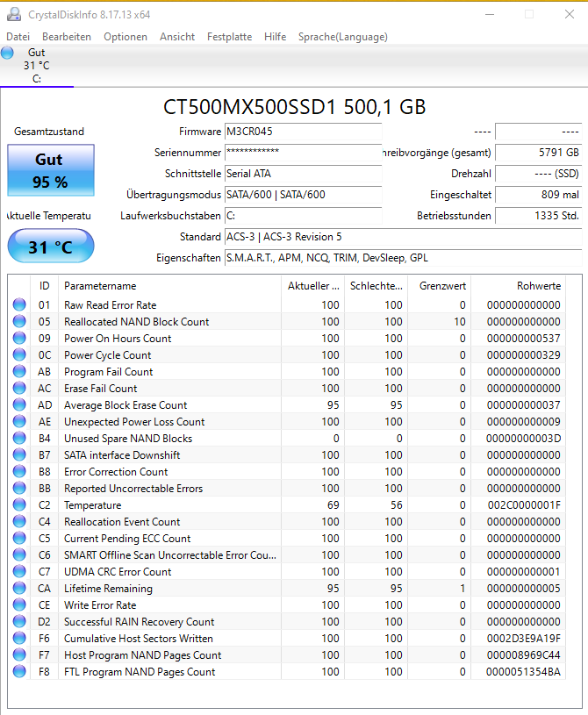Click the Schnittstelle field Serial ATA
This screenshot has width=588, height=715.
[x=304, y=174]
